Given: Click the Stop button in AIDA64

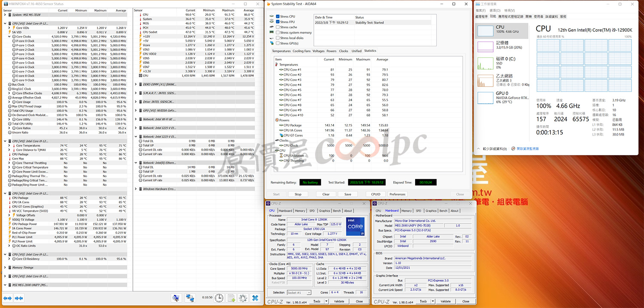Looking at the screenshot, I should [298, 194].
